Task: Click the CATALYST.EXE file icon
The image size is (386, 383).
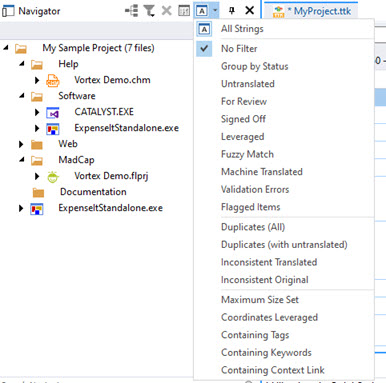Action: (x=53, y=113)
